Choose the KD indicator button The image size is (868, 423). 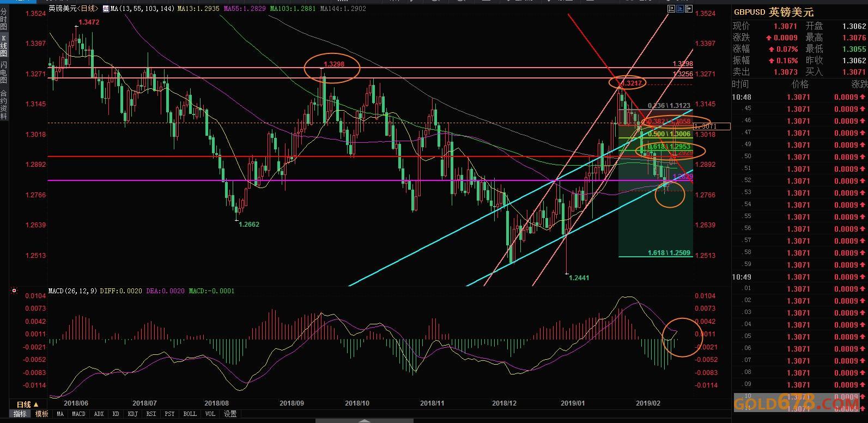coord(116,414)
